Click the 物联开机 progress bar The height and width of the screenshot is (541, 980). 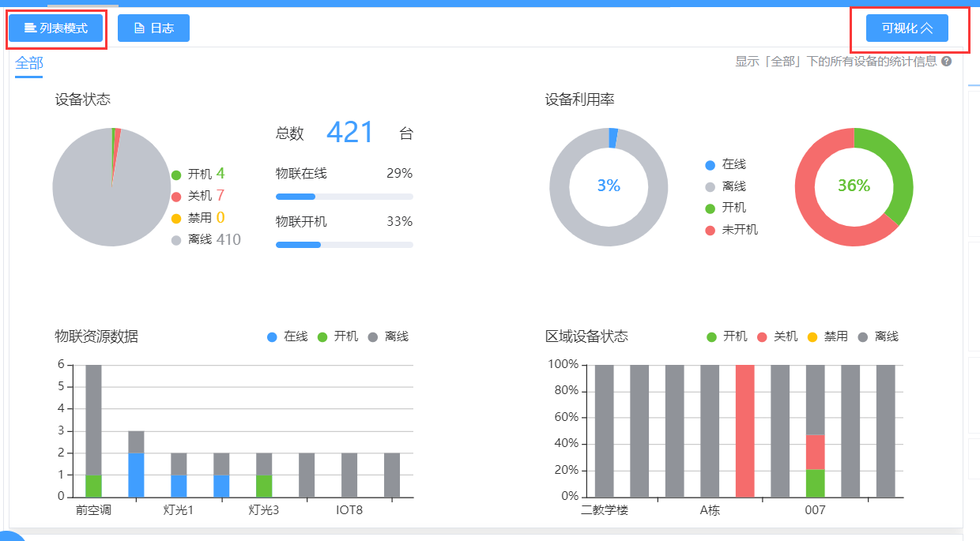point(344,245)
